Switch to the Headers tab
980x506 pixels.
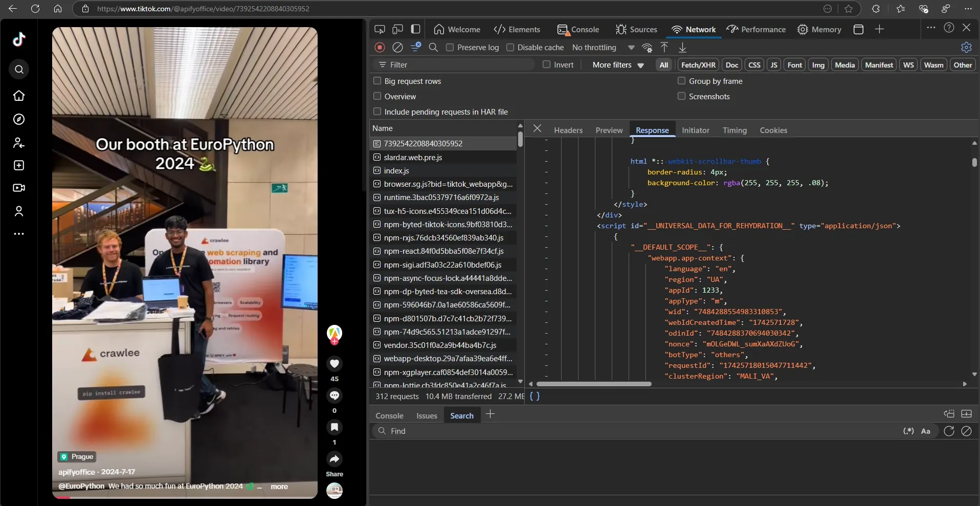tap(568, 130)
